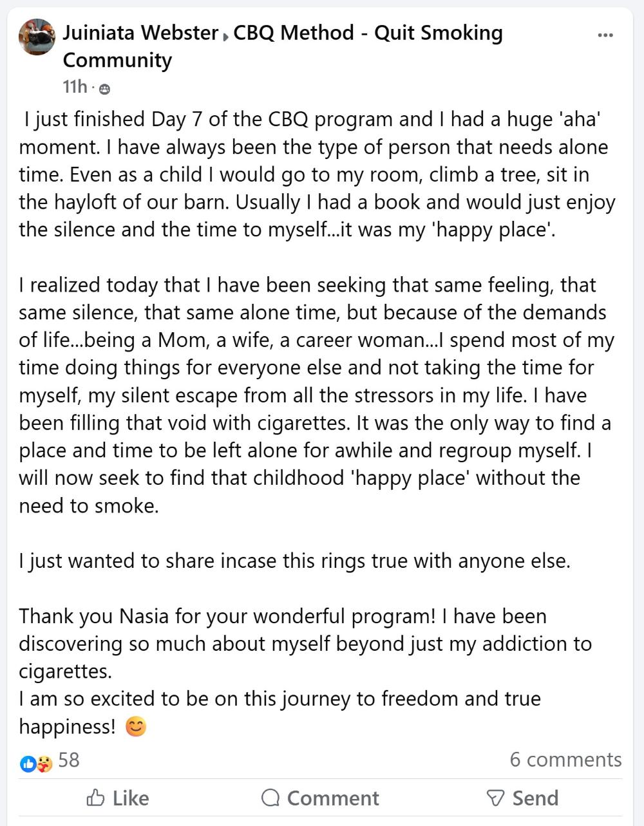Click the paragraph beginning 'I realized today'
The width and height of the screenshot is (644, 826).
pyautogui.click(x=316, y=395)
